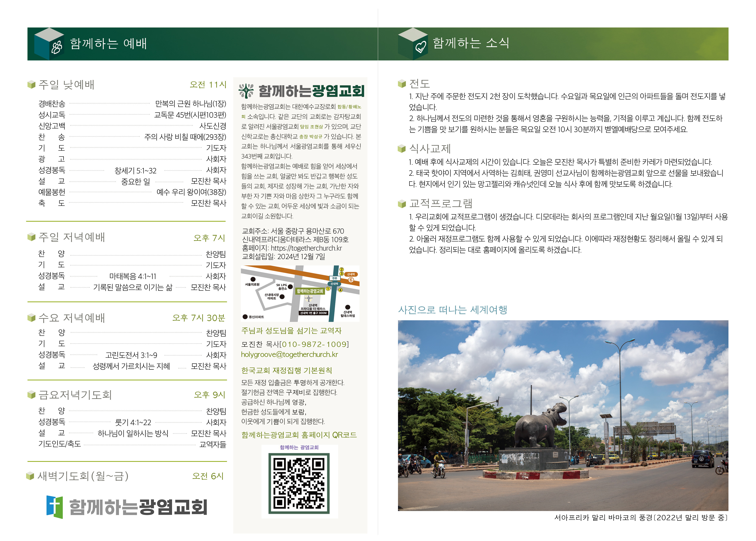Click the hymn 주의 사랑 비칠 때에(293장)

point(185,137)
